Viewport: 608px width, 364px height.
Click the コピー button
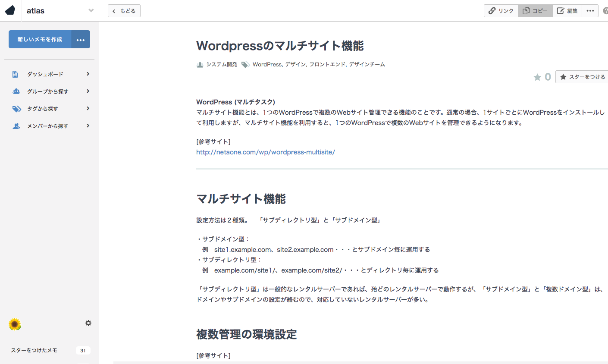tap(535, 11)
